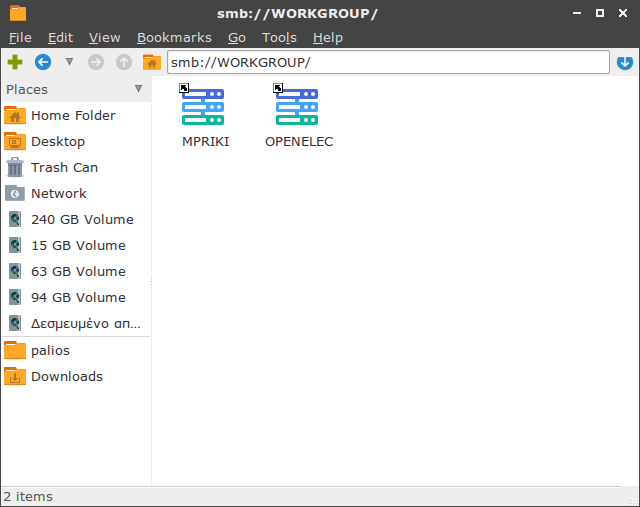Open the View menu
The height and width of the screenshot is (507, 640).
pyautogui.click(x=104, y=38)
